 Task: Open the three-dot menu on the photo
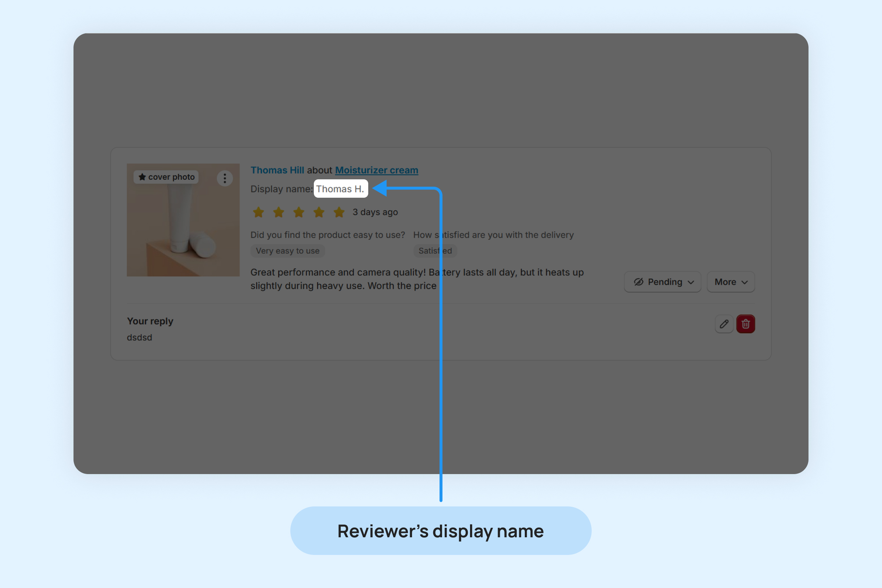(225, 178)
